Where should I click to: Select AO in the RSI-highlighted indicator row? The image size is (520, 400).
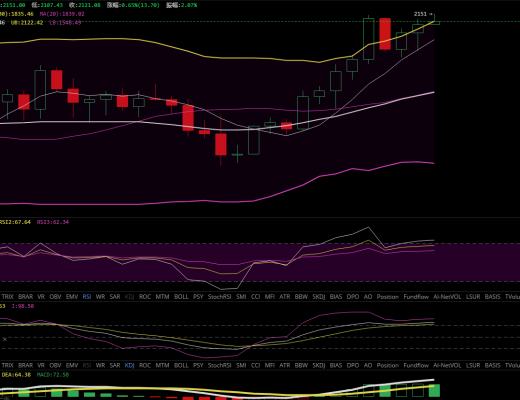click(368, 297)
